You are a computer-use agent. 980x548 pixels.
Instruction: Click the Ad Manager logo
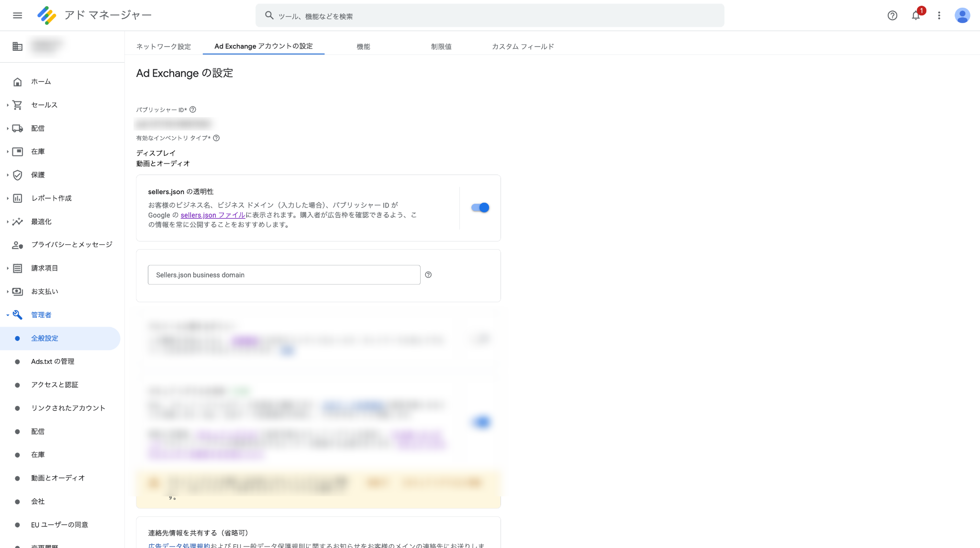coord(47,15)
